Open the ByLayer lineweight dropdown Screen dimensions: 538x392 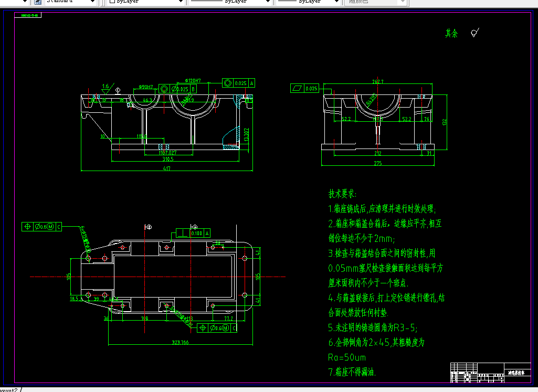pos(336,2)
